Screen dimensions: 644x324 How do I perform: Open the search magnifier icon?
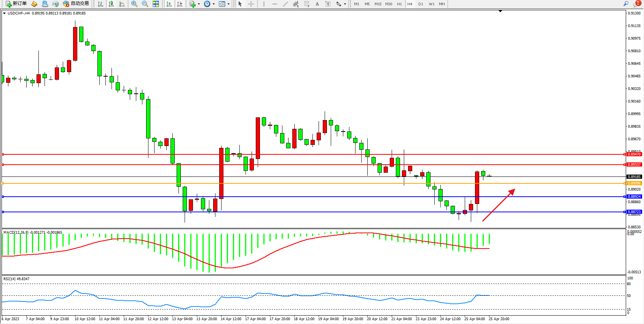pyautogui.click(x=626, y=4)
